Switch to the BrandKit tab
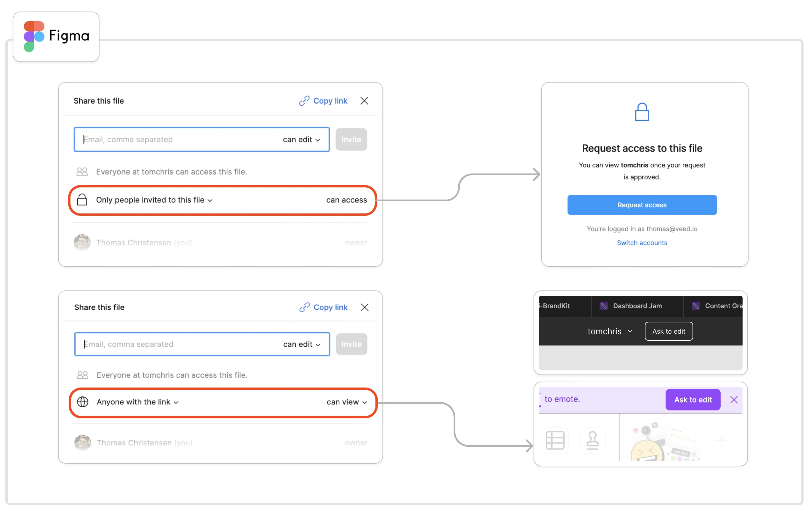Image resolution: width=808 pixels, height=532 pixels. click(x=565, y=306)
